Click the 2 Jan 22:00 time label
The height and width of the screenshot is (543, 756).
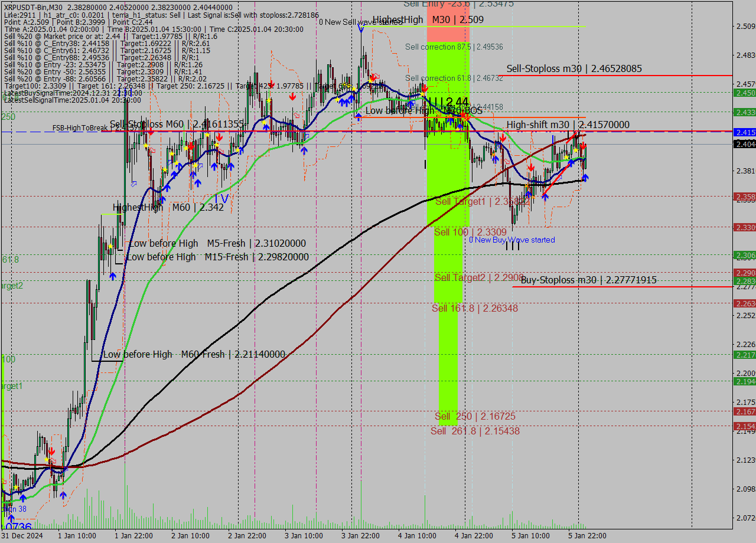coord(247,536)
